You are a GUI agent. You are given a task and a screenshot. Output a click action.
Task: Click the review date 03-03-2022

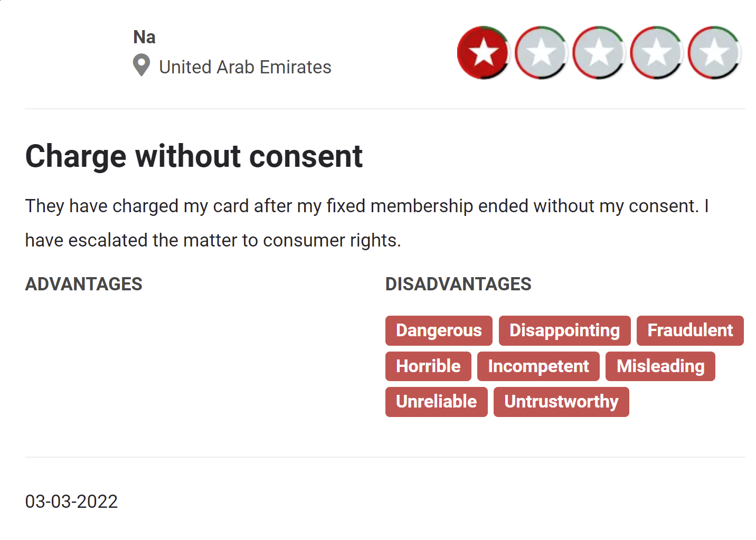[x=71, y=501]
